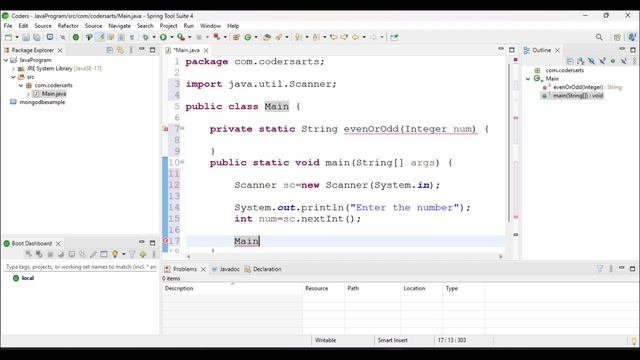Open the New file wizard icon
The width and height of the screenshot is (640, 360).
point(8,37)
